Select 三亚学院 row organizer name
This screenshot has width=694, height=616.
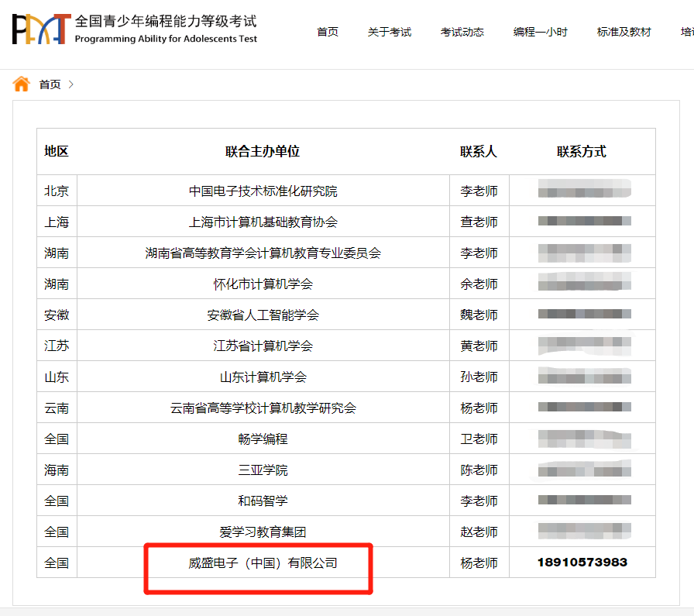[x=263, y=470]
